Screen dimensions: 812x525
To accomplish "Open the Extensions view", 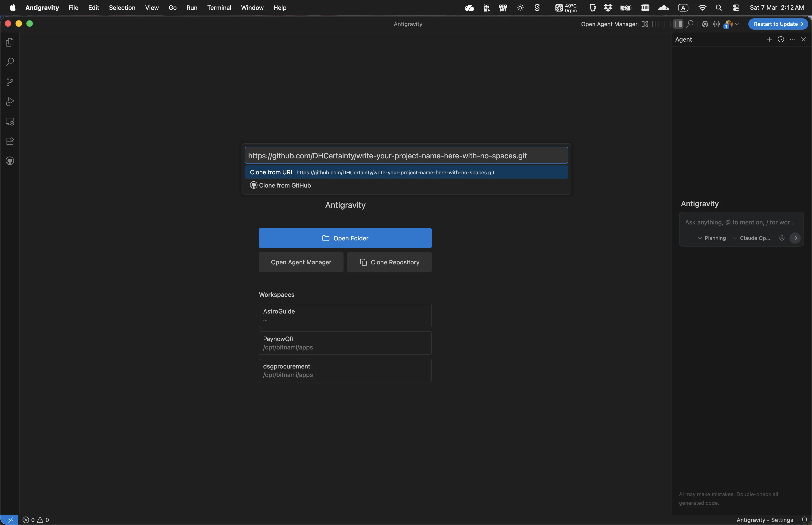I will 10,141.
